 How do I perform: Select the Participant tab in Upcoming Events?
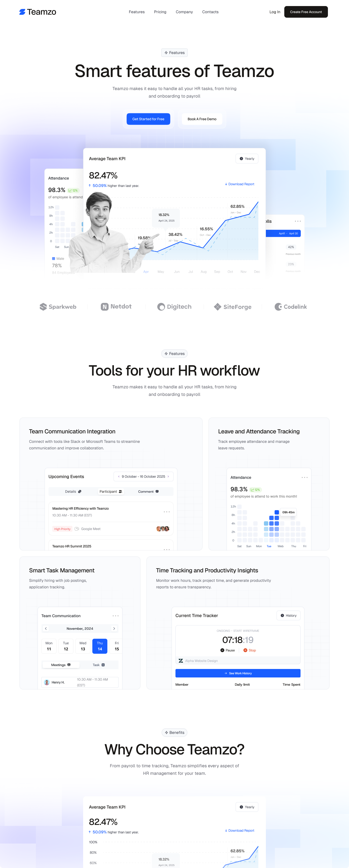[x=111, y=492]
